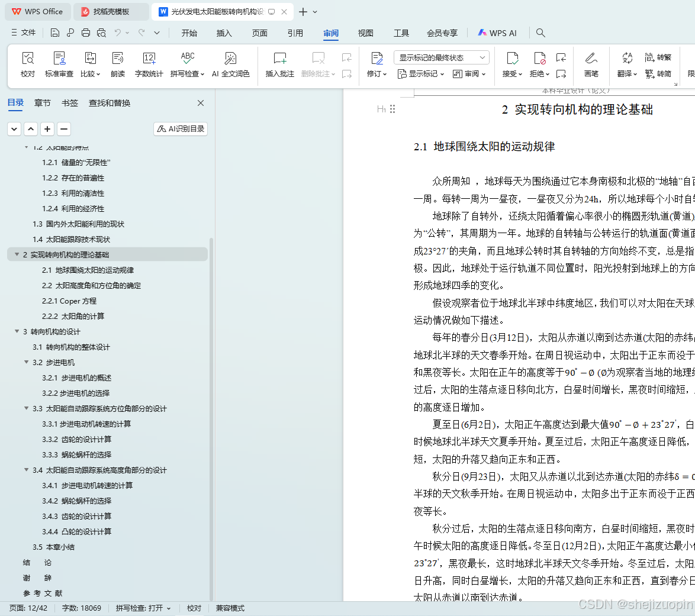Click the undo arrow icon
The height and width of the screenshot is (616, 695).
[117, 33]
